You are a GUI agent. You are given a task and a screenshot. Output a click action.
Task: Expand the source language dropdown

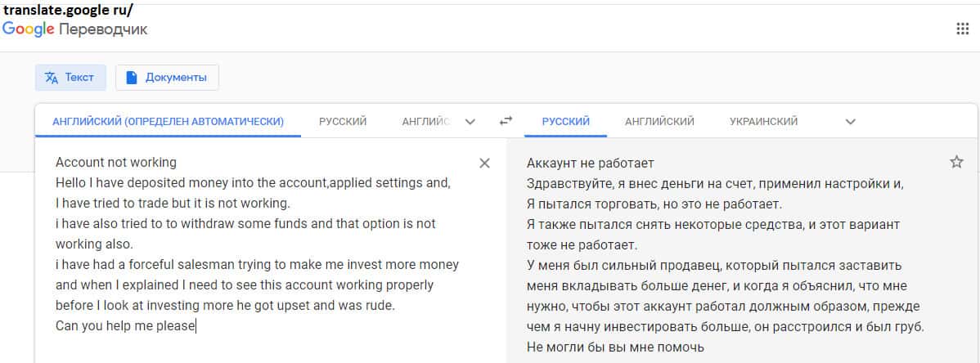point(470,122)
